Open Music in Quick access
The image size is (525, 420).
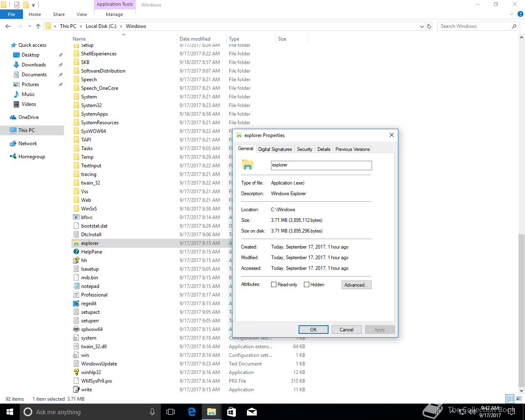point(28,94)
